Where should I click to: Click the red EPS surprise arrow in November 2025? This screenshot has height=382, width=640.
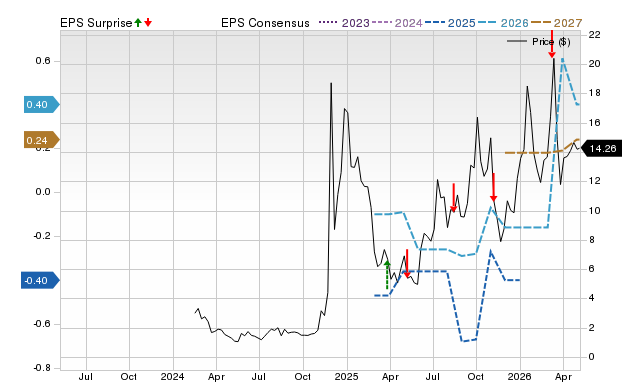point(493,187)
